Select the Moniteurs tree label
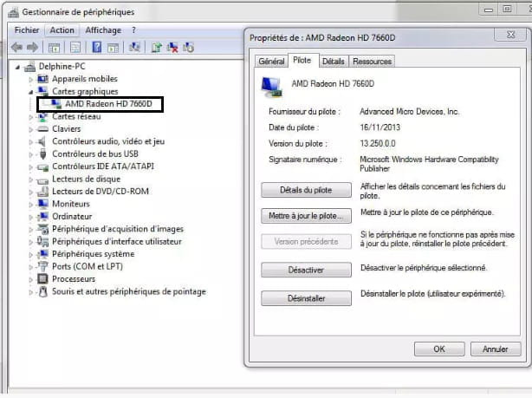 pos(71,204)
